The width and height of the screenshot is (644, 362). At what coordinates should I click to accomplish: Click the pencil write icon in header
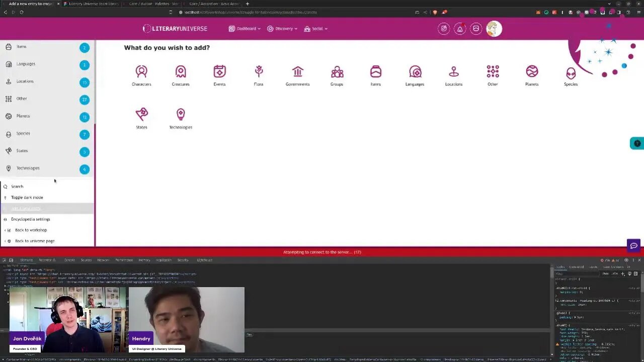[444, 29]
